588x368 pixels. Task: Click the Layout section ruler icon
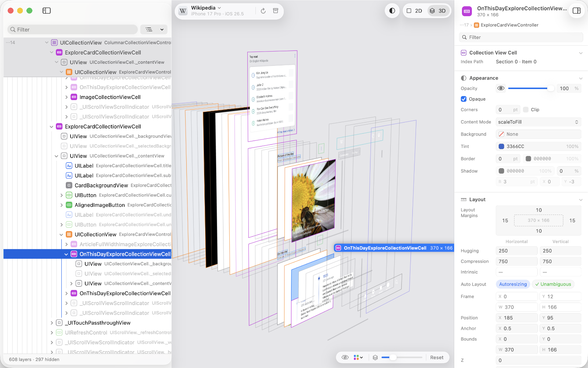464,199
